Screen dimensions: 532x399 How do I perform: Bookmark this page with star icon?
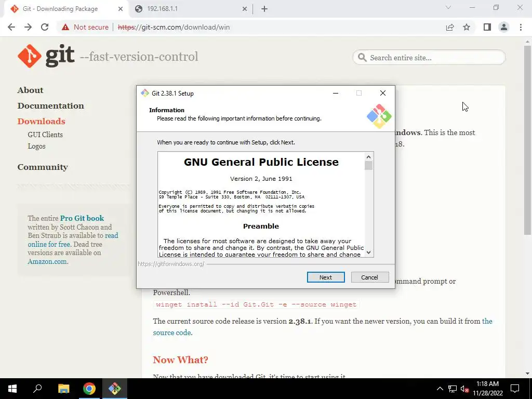(467, 27)
